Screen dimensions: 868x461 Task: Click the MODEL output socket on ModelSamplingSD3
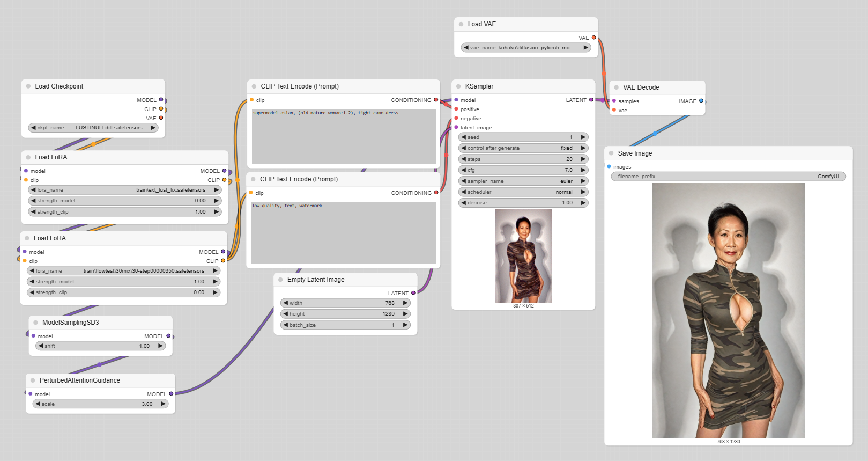168,336
